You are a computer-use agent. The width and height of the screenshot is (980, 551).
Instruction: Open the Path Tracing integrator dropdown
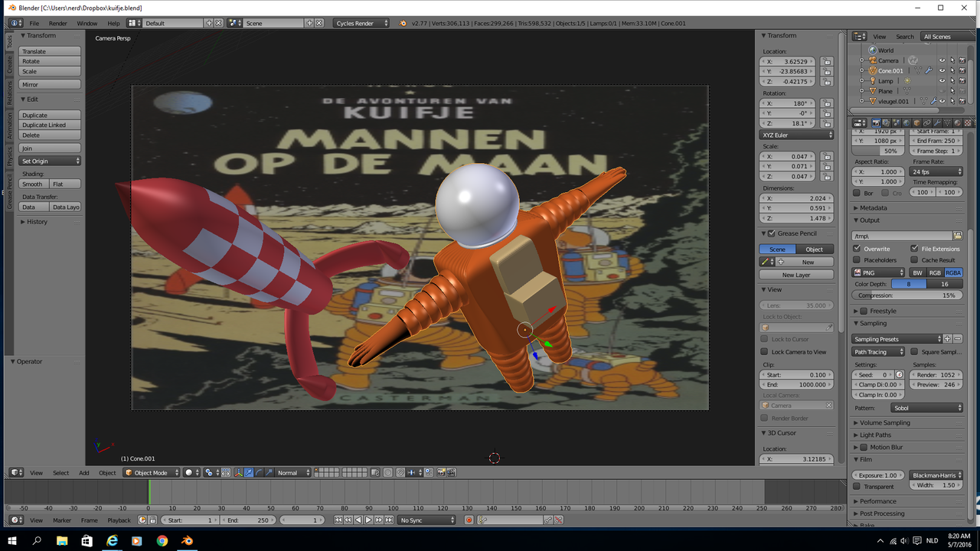[879, 352]
